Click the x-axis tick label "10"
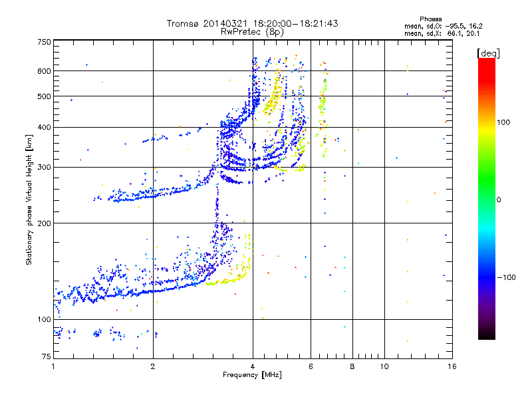Image resolution: width=532 pixels, height=399 pixels. pyautogui.click(x=384, y=366)
